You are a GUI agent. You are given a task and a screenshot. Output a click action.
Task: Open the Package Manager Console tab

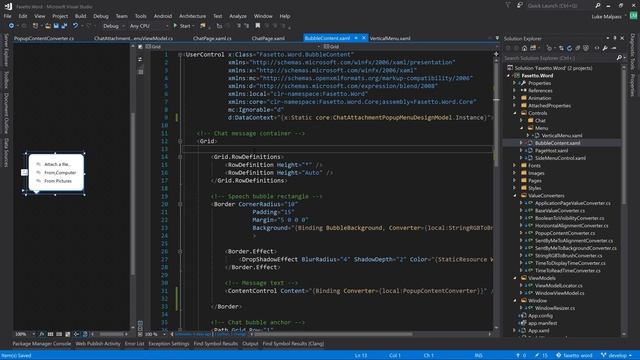point(42,344)
